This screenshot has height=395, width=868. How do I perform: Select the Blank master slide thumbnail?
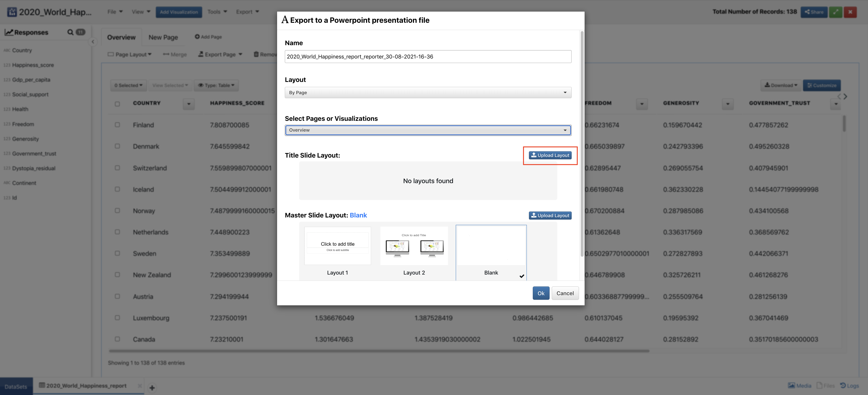point(491,252)
